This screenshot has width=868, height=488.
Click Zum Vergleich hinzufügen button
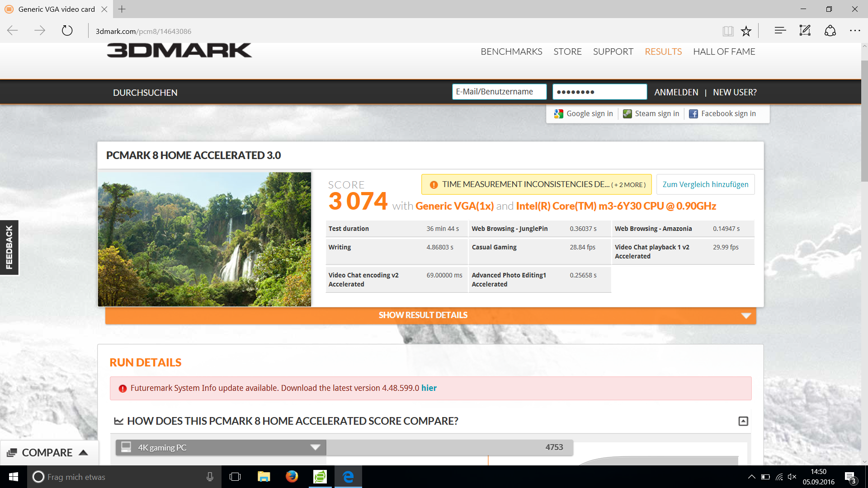[x=705, y=184]
